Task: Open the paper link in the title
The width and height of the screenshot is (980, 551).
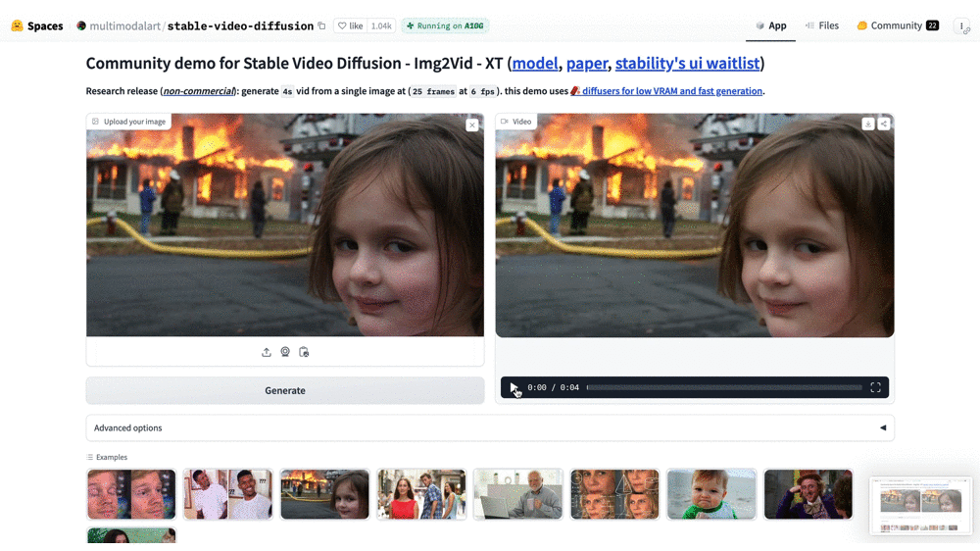Action: (x=587, y=63)
